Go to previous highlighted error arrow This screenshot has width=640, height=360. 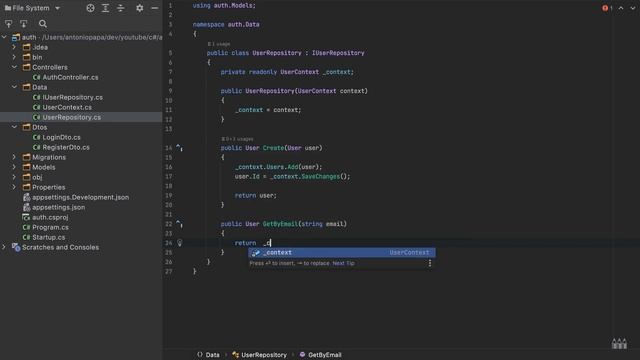(x=621, y=8)
